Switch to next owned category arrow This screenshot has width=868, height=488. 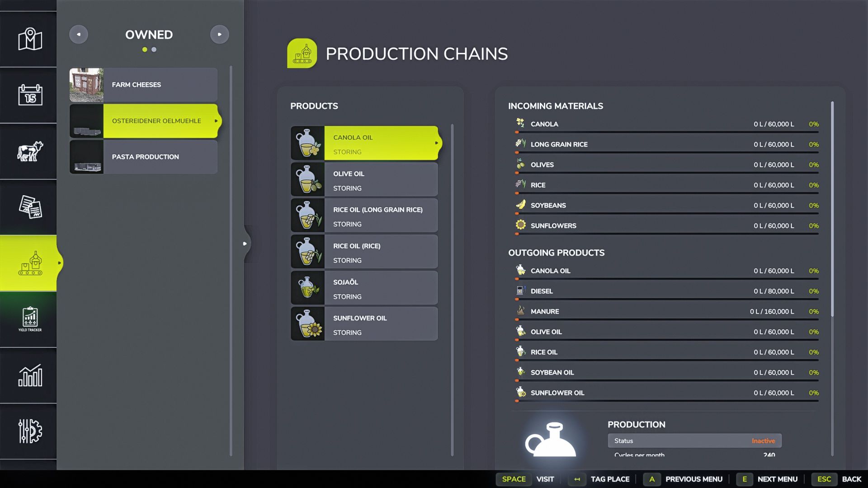pos(220,34)
